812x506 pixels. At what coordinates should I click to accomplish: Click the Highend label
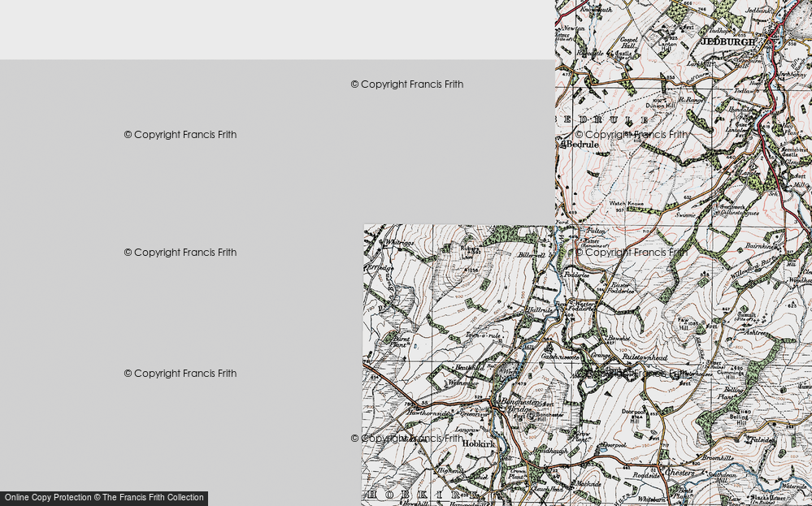(449, 471)
